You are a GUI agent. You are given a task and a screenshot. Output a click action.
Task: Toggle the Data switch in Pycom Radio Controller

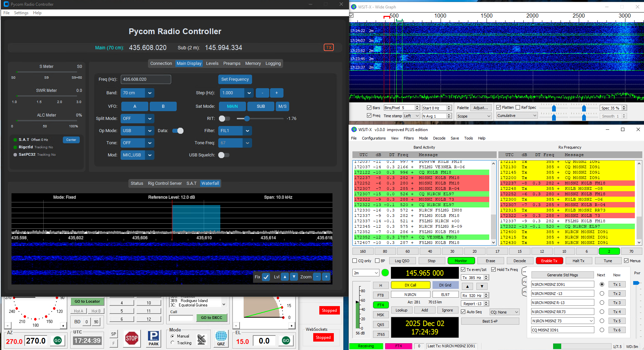(x=178, y=131)
